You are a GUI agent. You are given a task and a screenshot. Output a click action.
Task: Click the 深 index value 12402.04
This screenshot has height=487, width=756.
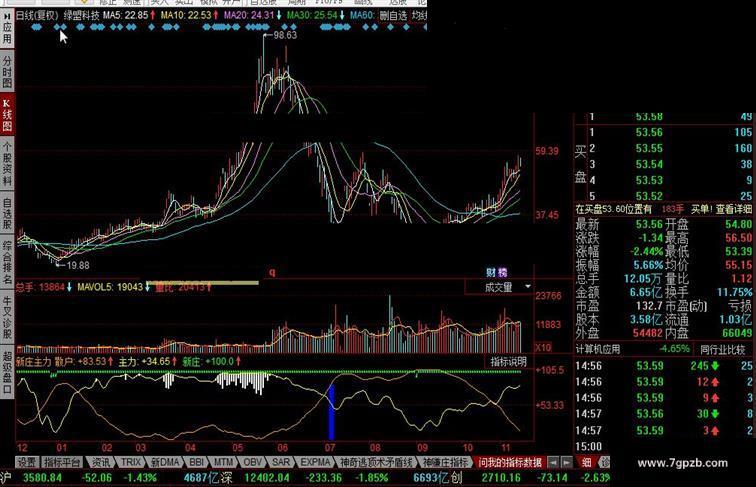click(267, 478)
